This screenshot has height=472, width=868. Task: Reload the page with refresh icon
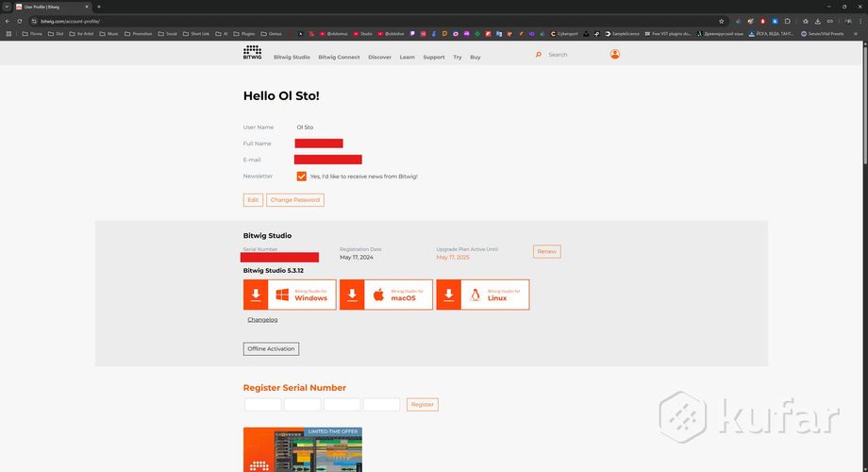tap(20, 21)
